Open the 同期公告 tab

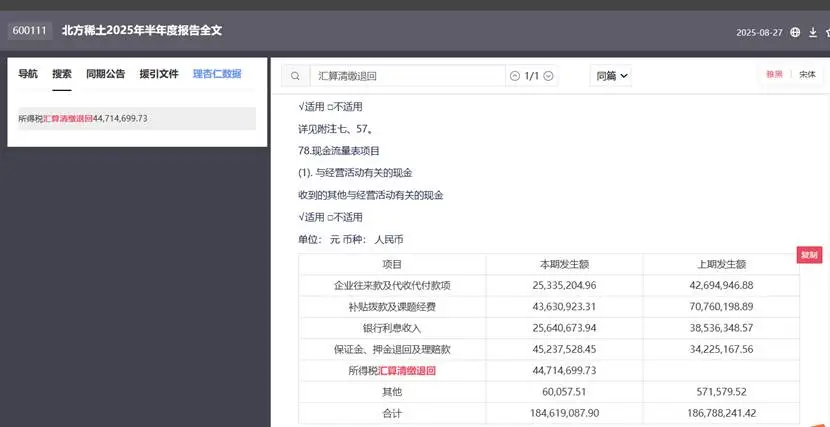[x=106, y=74]
